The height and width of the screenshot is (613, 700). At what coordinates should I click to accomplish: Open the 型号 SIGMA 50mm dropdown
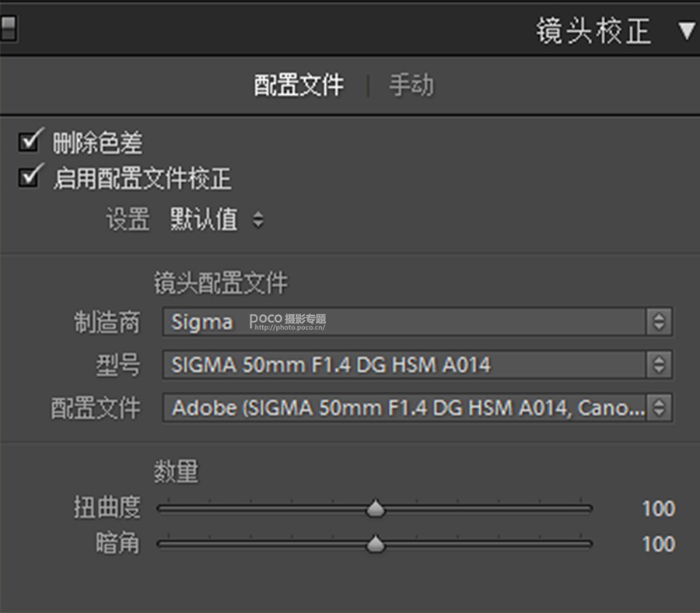[417, 364]
